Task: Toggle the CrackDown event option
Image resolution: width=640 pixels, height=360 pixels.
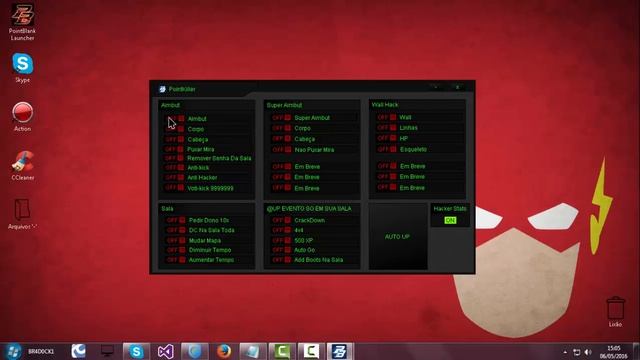Action: point(282,220)
